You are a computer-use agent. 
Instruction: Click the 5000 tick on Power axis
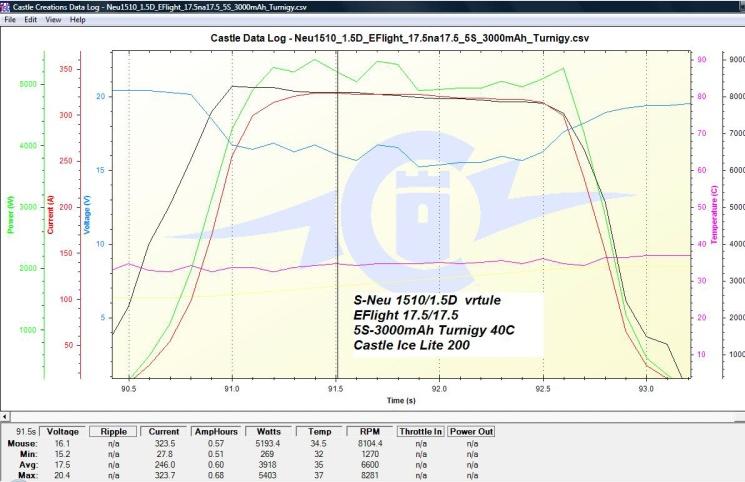click(x=28, y=84)
